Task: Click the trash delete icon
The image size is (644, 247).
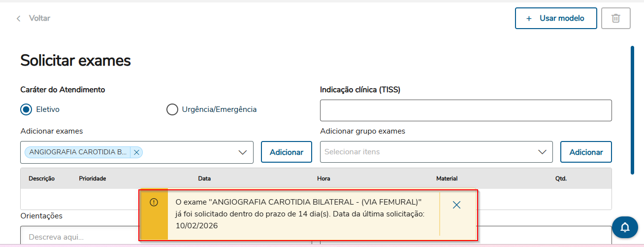Action: (x=615, y=18)
